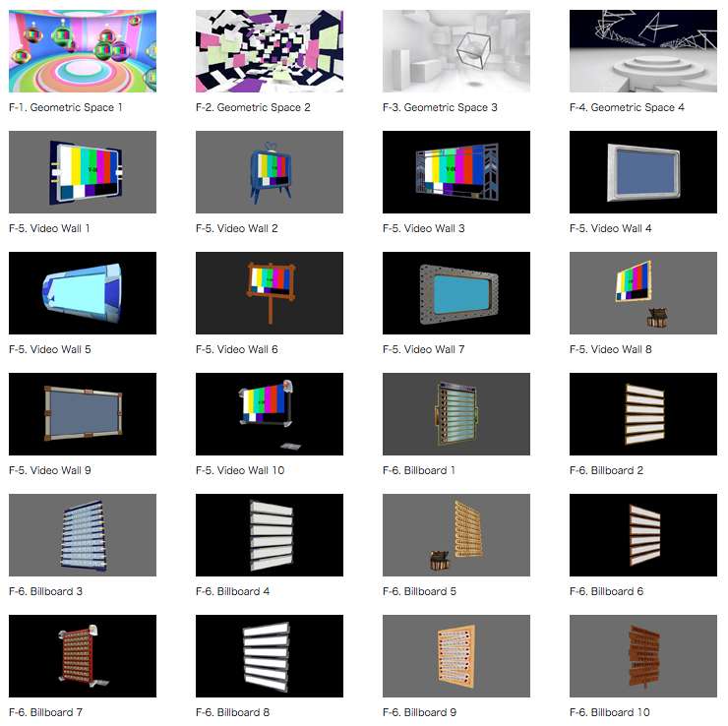Open the Geometric Space 3 thumbnail
Viewport: 728px width, 726px height.
coord(456,51)
